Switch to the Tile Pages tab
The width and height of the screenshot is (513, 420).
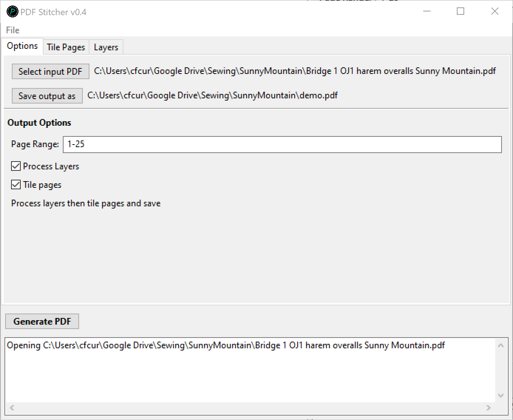click(66, 47)
